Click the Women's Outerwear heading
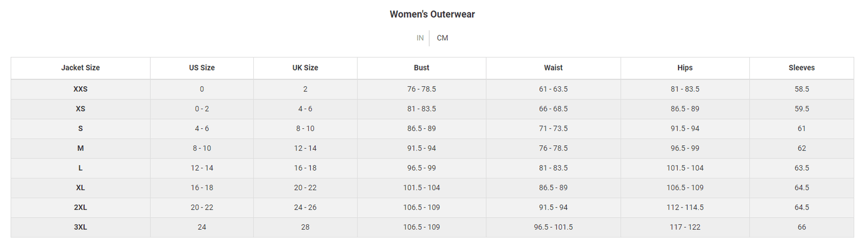 coord(432,14)
